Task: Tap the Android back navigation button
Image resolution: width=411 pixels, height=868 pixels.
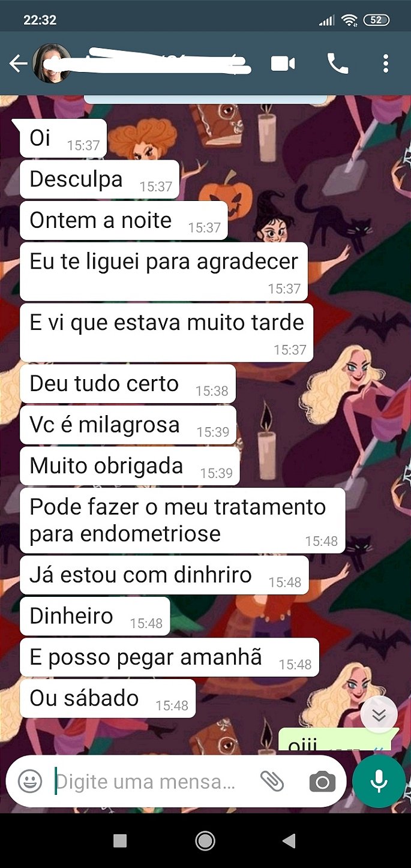Action: pos(289,841)
